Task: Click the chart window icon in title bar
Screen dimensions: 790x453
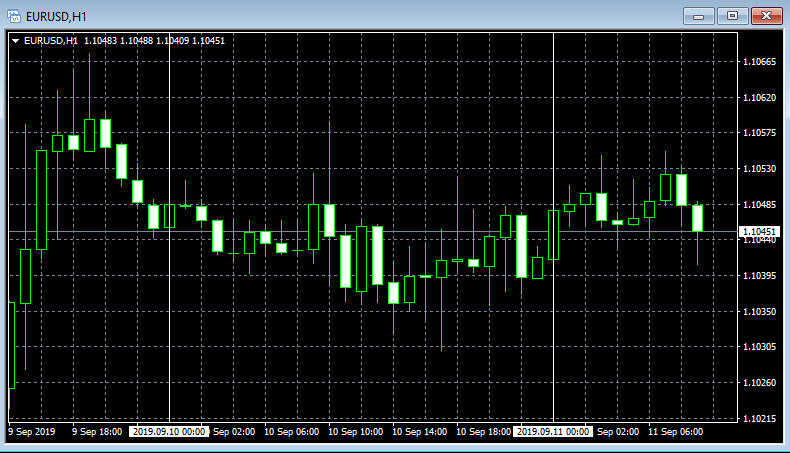Action: [14, 16]
